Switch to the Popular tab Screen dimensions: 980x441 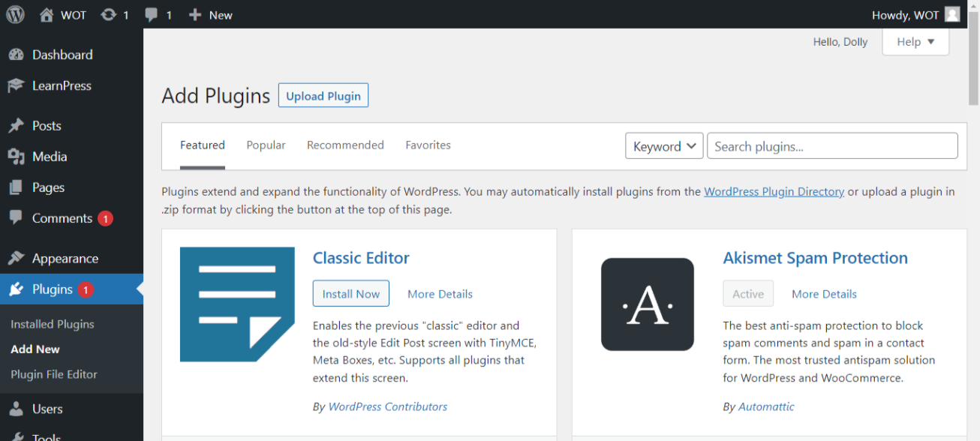tap(266, 145)
